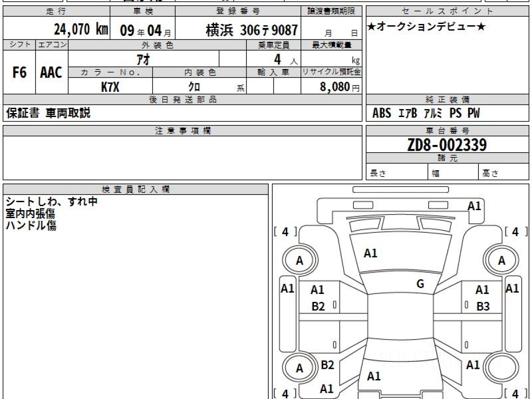Click the セールスポイント header
This screenshot has width=532, height=399.
pyautogui.click(x=448, y=12)
